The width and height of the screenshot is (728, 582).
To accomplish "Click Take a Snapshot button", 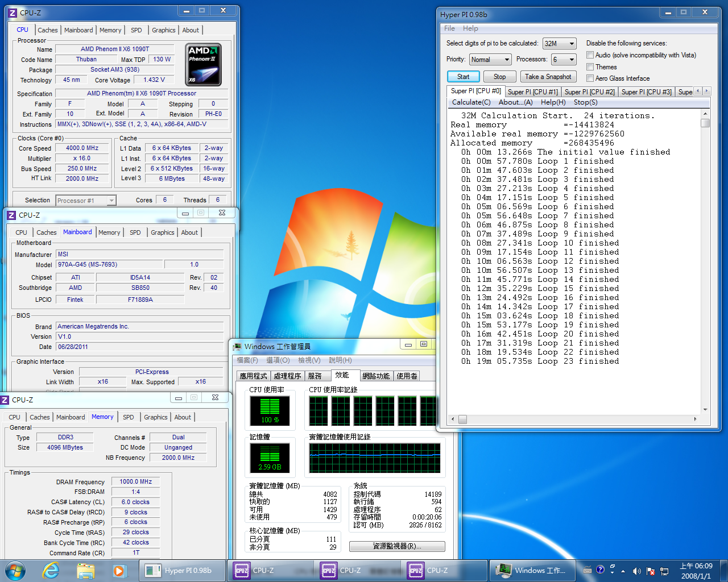I will tap(548, 77).
